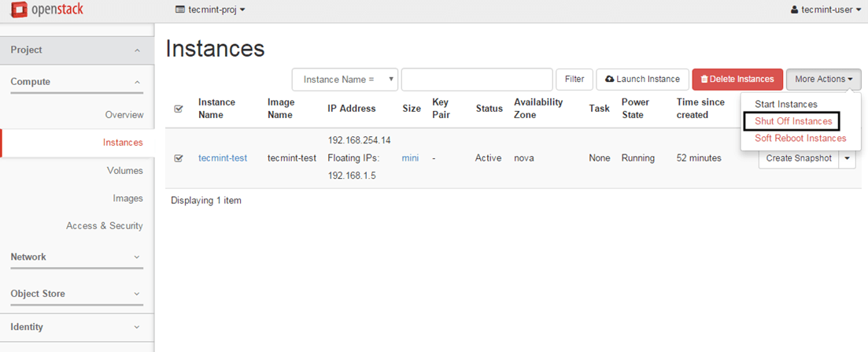Open the tecmint-proj project selector
This screenshot has width=868, height=352.
coord(210,10)
